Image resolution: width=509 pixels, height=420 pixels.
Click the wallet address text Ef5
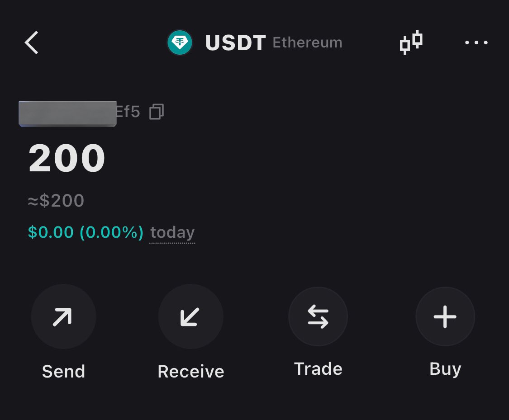tap(128, 112)
